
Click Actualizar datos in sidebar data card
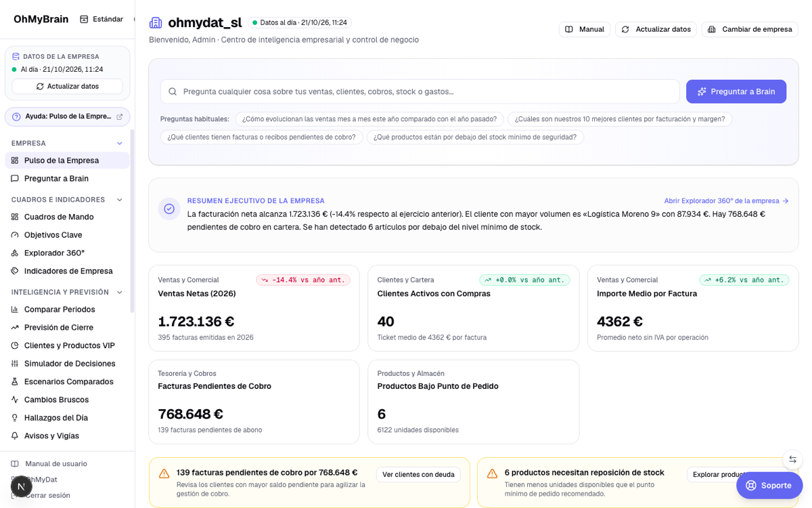click(68, 87)
